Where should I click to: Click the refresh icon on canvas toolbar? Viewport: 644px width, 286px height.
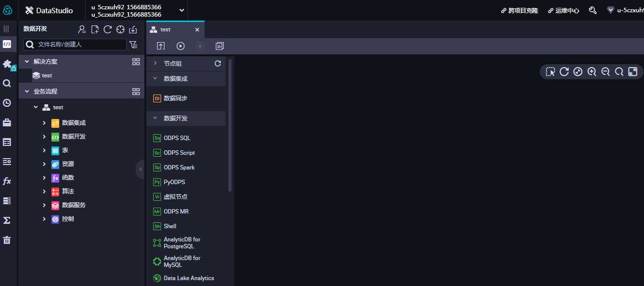564,72
